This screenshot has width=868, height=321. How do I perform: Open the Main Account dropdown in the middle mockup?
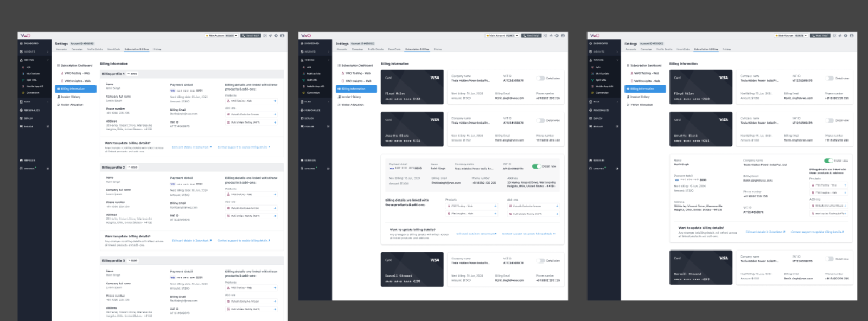[502, 35]
